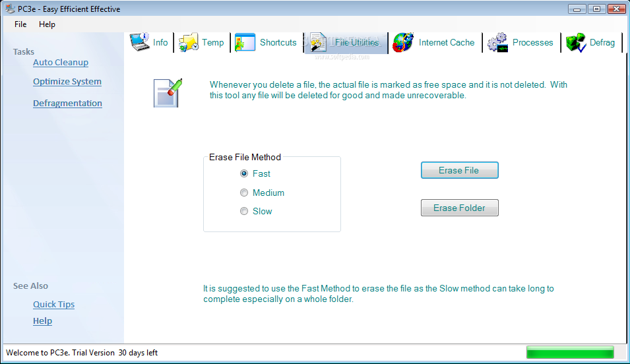
Task: Switch to the Shortcuts tab label
Action: (x=278, y=43)
